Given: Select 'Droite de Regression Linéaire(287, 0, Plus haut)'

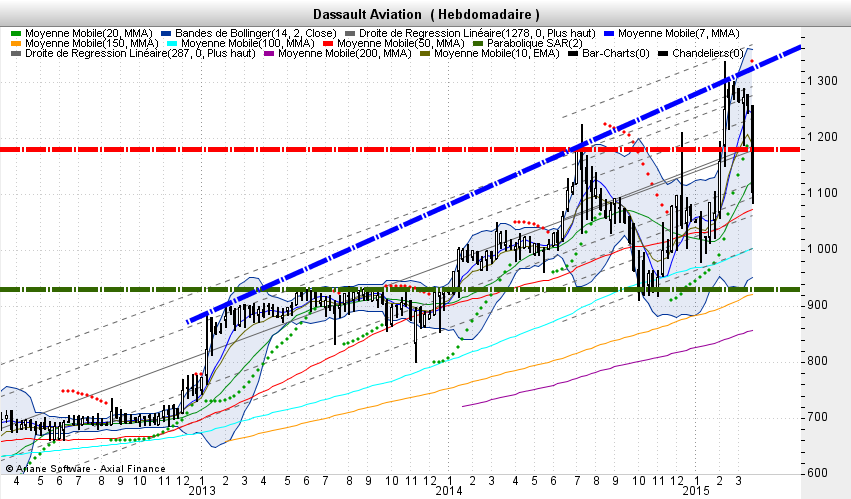Looking at the screenshot, I should pos(140,53).
